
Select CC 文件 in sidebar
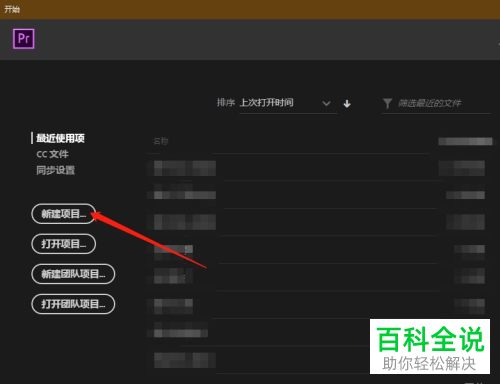52,154
